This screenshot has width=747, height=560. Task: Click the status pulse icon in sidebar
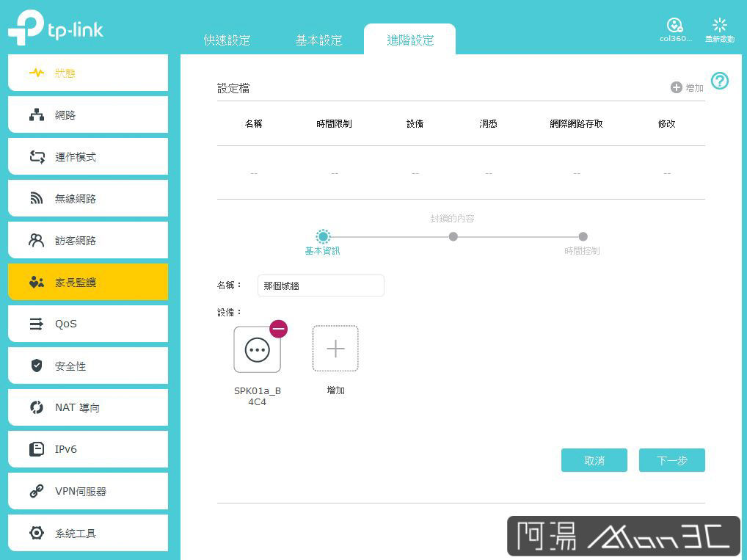point(37,73)
